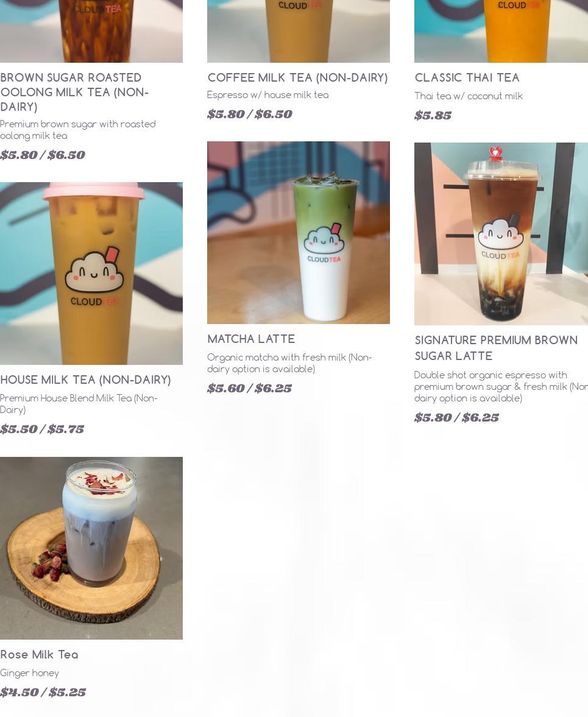
Task: Click the Rose Milk Tea price $4.50 / $5.25
Action: [43, 692]
